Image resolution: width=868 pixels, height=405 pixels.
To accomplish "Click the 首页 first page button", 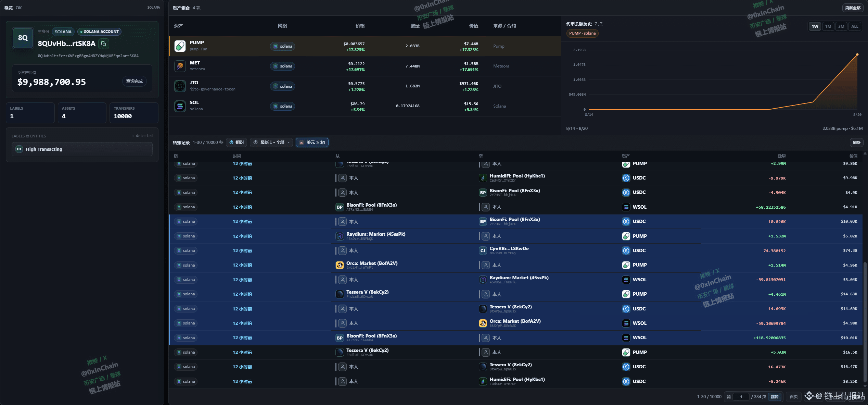I will point(793,397).
